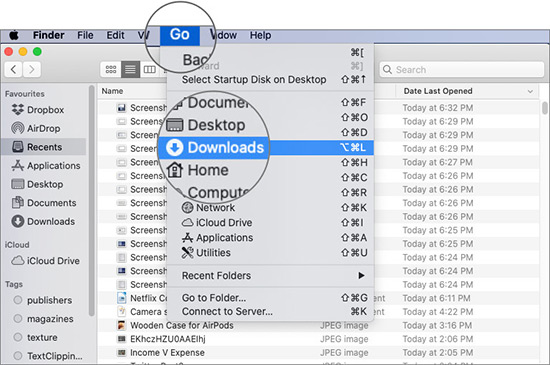Sort by Date Last Opened column
Viewport: 550px width, 365px height.
468,91
